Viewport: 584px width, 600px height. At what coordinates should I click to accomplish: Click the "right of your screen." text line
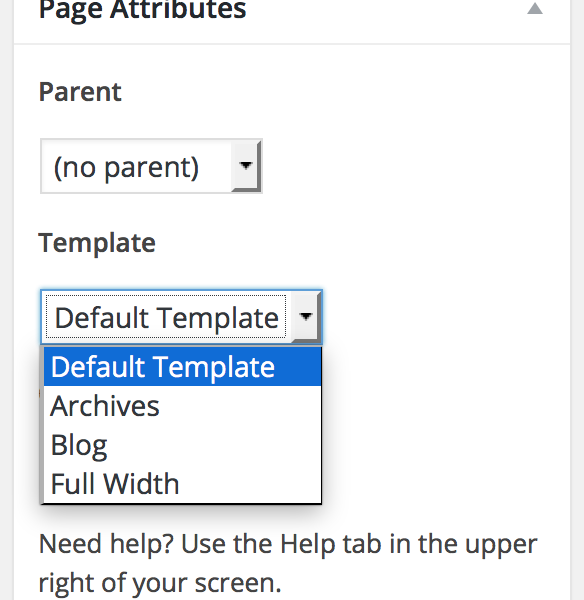(160, 583)
